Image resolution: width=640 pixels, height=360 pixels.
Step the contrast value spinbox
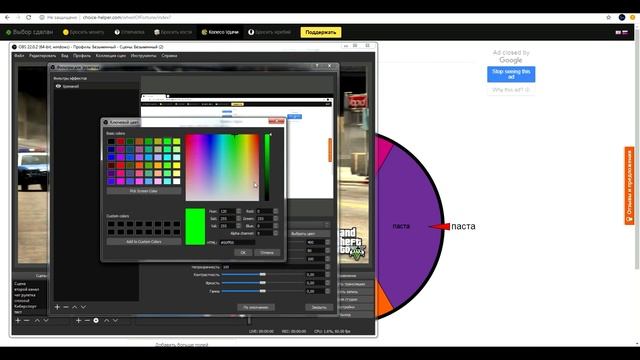[327, 275]
